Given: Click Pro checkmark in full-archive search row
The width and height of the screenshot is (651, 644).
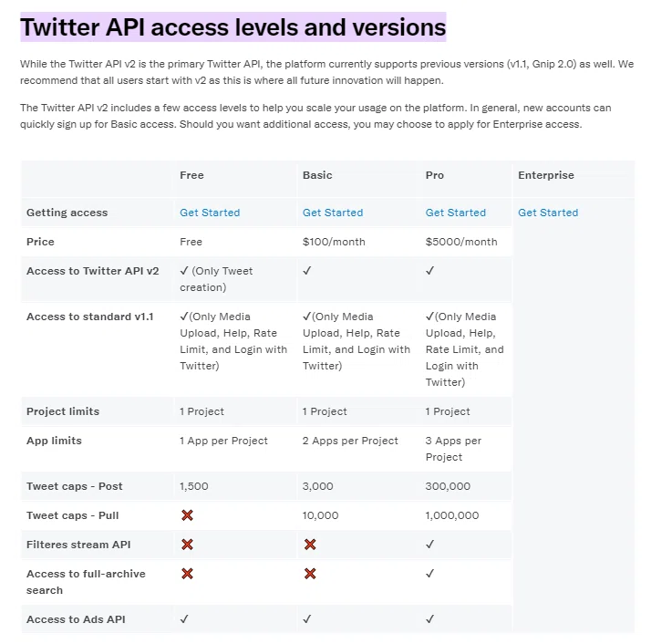Looking at the screenshot, I should tap(430, 573).
